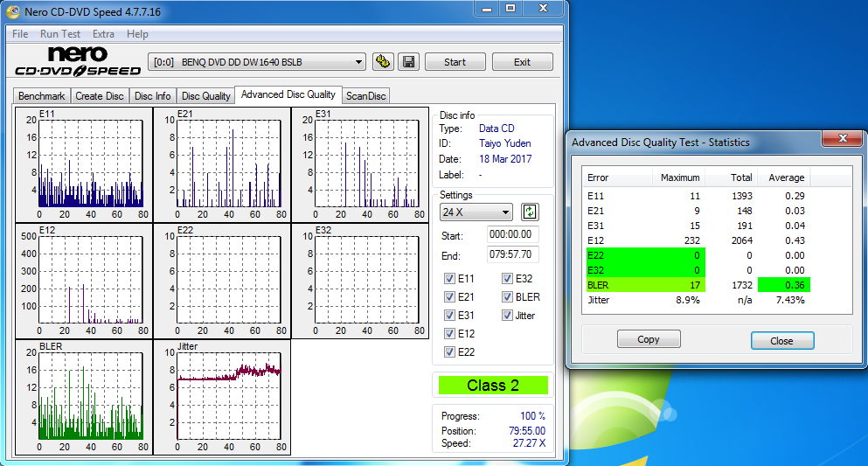Open the 24 X speed dropdown
Screen dimensions: 868x466
click(476, 212)
